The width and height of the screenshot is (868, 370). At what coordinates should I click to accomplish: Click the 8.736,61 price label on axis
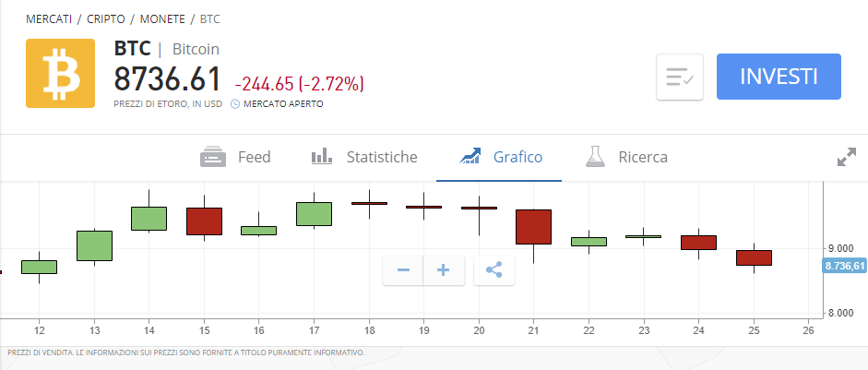(845, 266)
